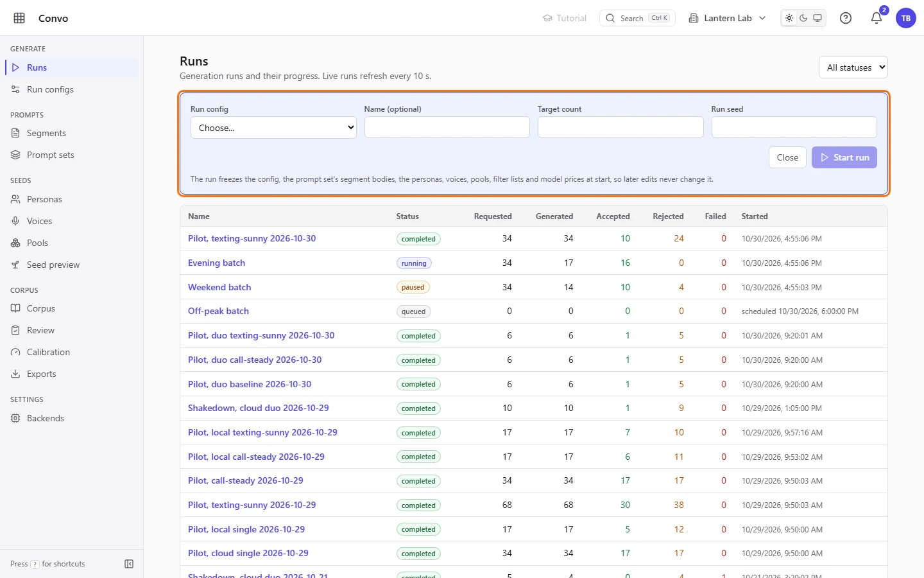The height and width of the screenshot is (578, 924).
Task: Click the Segments document icon
Action: [16, 133]
